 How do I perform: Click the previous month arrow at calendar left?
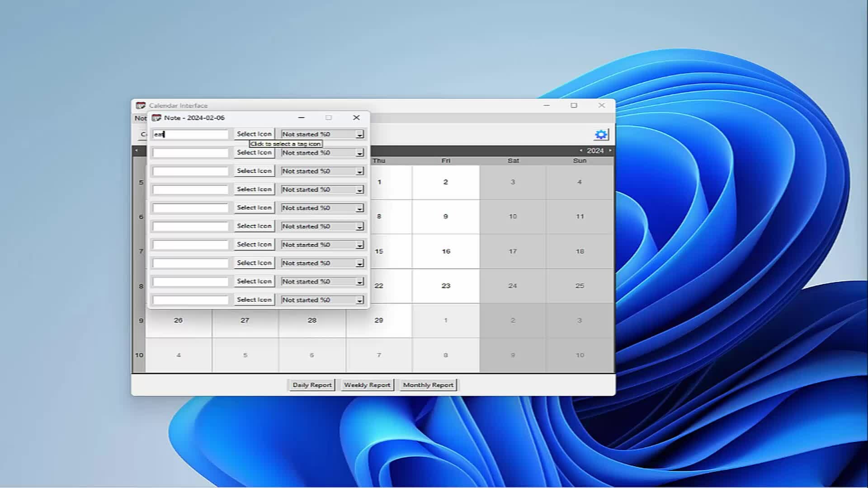coord(137,150)
